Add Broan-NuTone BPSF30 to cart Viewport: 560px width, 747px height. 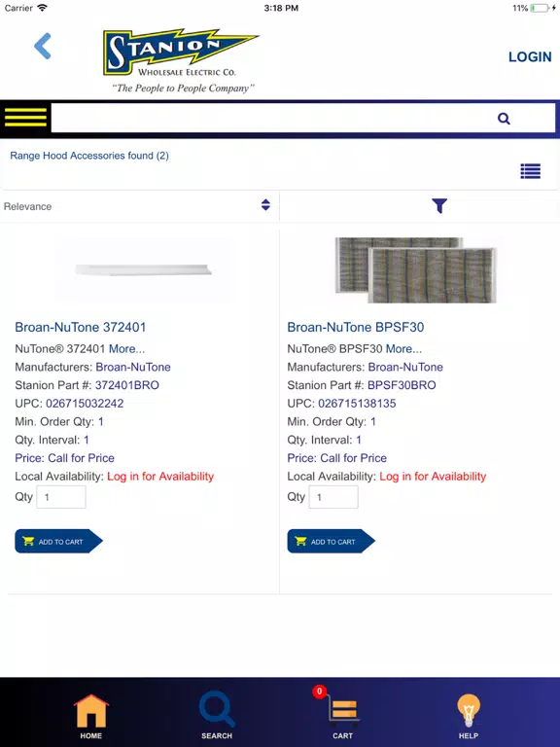coord(331,541)
